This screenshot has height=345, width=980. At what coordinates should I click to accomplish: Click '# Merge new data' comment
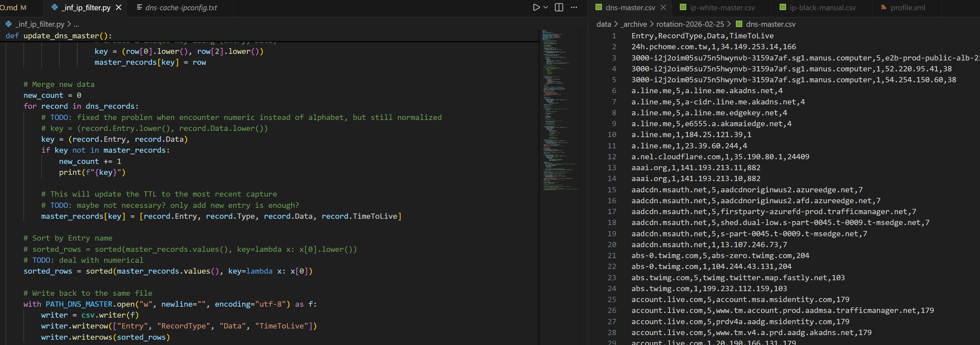pyautogui.click(x=59, y=85)
